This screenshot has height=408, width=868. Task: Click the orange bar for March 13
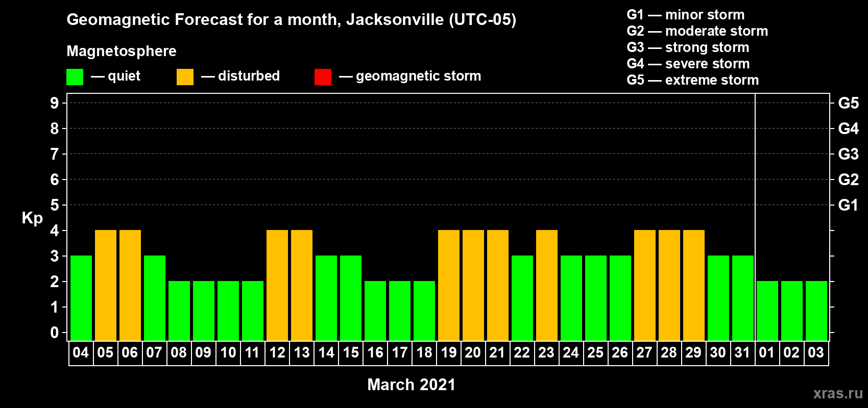tap(302, 285)
